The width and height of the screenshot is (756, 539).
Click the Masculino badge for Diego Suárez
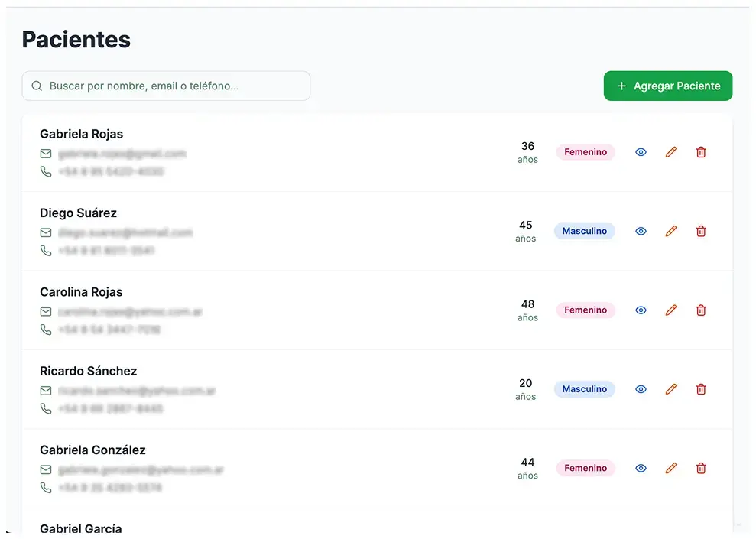pos(585,231)
